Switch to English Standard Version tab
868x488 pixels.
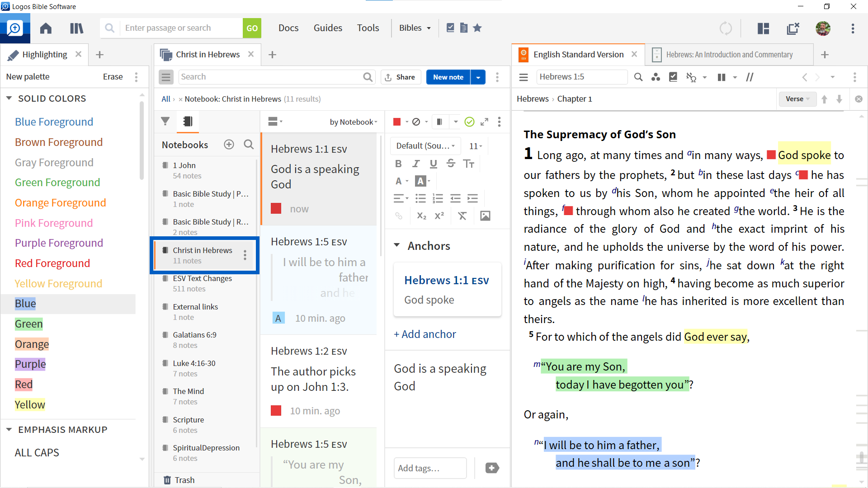578,54
